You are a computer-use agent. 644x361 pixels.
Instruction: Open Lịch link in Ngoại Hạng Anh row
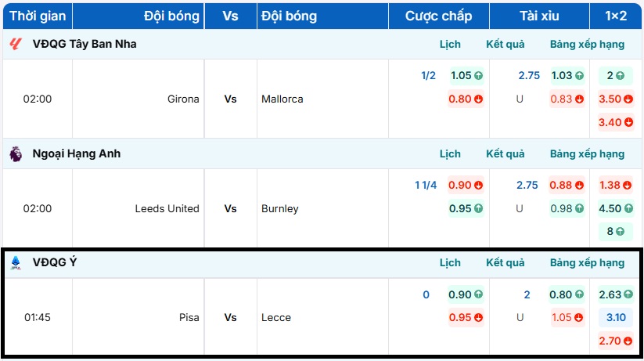coord(450,153)
